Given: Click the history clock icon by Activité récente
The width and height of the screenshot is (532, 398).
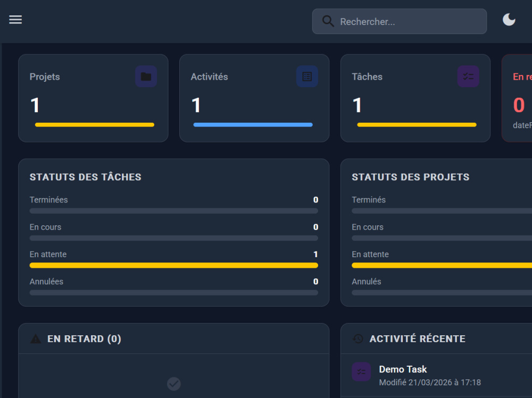Looking at the screenshot, I should click(358, 338).
